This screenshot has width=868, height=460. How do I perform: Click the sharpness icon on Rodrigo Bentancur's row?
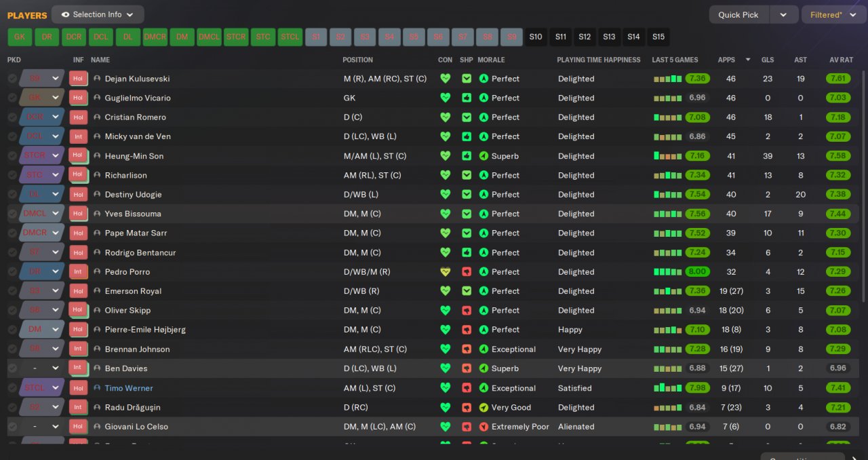click(467, 252)
